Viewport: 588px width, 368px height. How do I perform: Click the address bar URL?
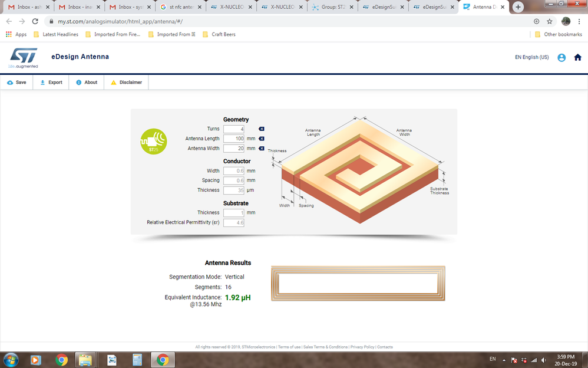coord(120,21)
